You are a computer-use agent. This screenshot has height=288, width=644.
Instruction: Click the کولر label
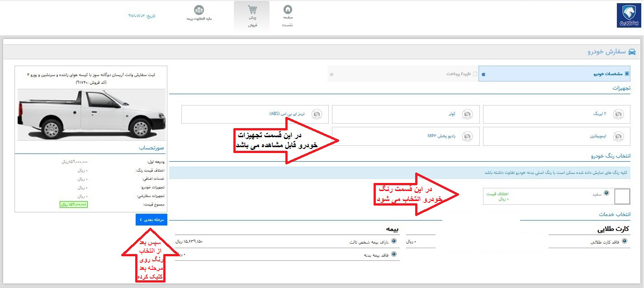451,114
